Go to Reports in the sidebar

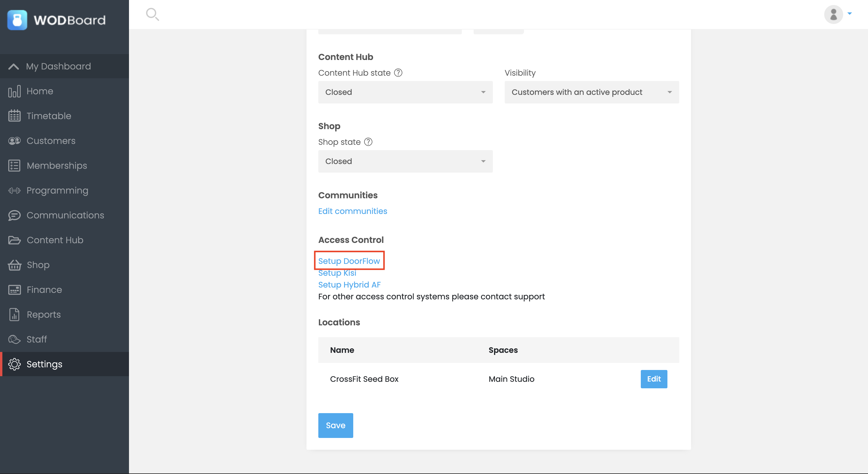(x=43, y=314)
